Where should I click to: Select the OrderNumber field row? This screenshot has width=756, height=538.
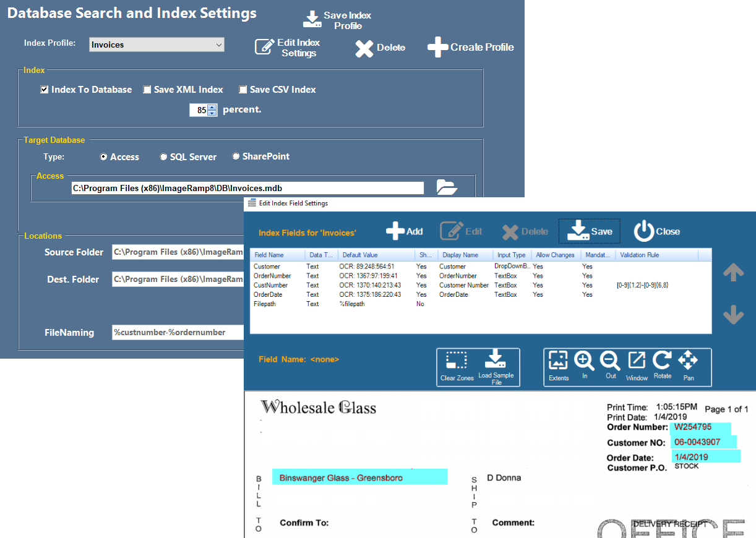click(481, 276)
